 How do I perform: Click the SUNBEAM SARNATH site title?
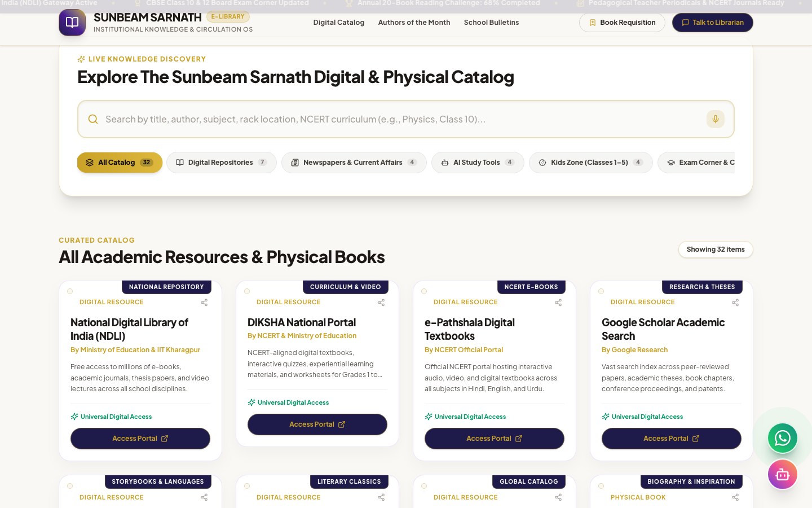click(148, 17)
